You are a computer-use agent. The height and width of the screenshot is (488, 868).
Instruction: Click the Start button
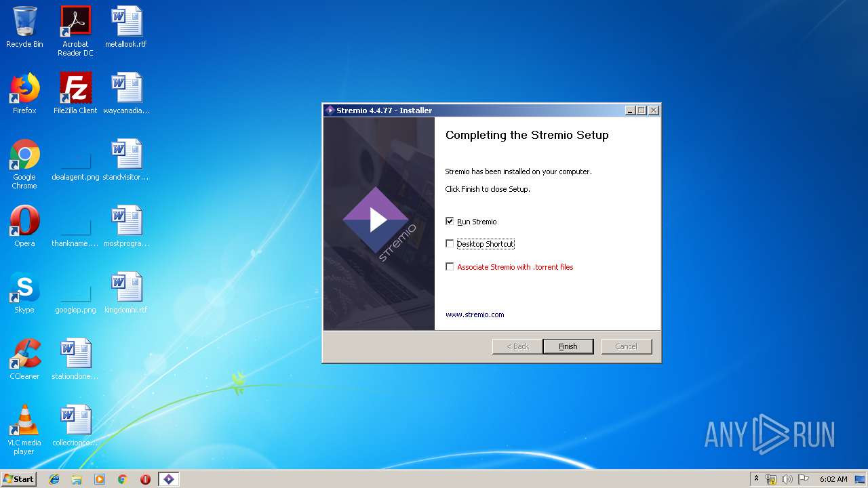click(18, 479)
